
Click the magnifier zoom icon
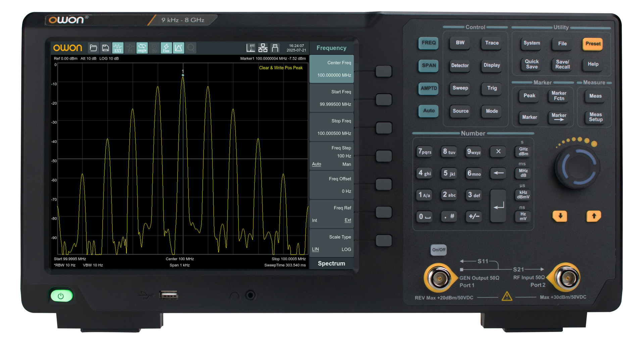click(x=191, y=48)
